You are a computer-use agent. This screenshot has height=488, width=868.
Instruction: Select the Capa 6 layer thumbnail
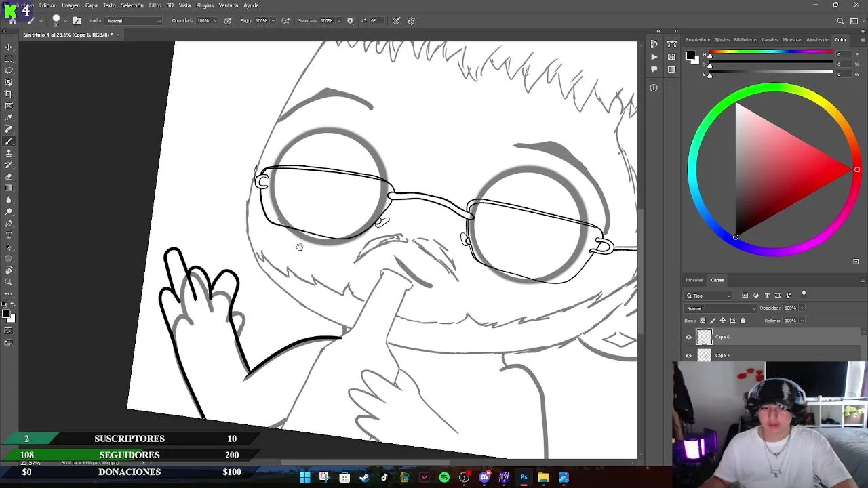(705, 337)
